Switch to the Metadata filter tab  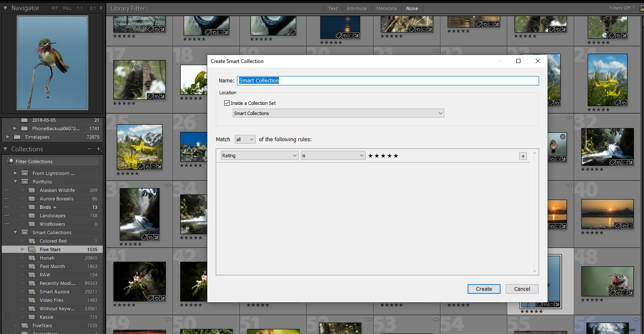pos(386,8)
